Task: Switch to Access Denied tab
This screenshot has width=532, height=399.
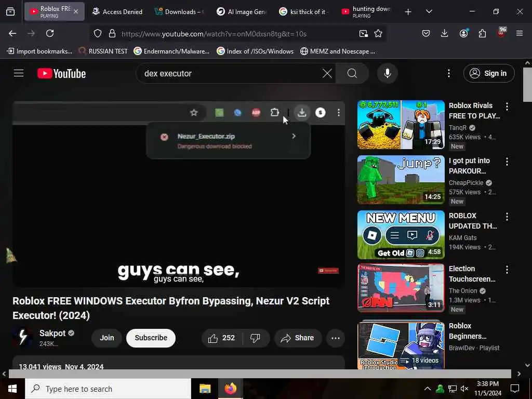Action: (117, 11)
